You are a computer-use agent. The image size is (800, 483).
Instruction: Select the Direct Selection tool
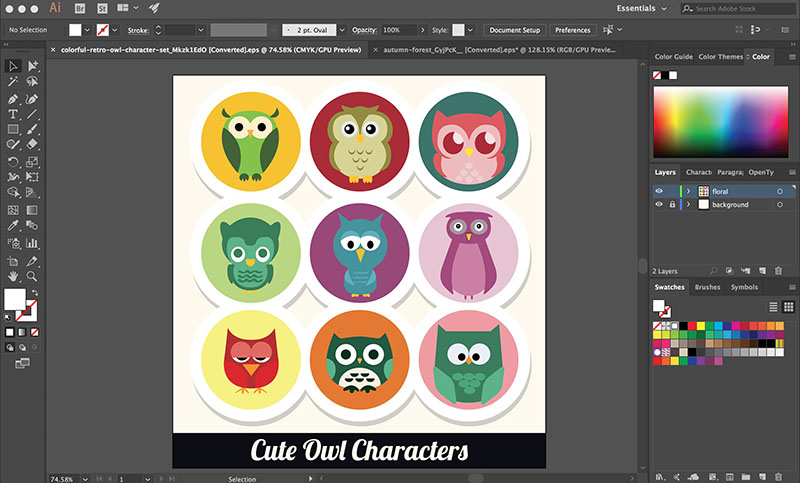(x=32, y=66)
